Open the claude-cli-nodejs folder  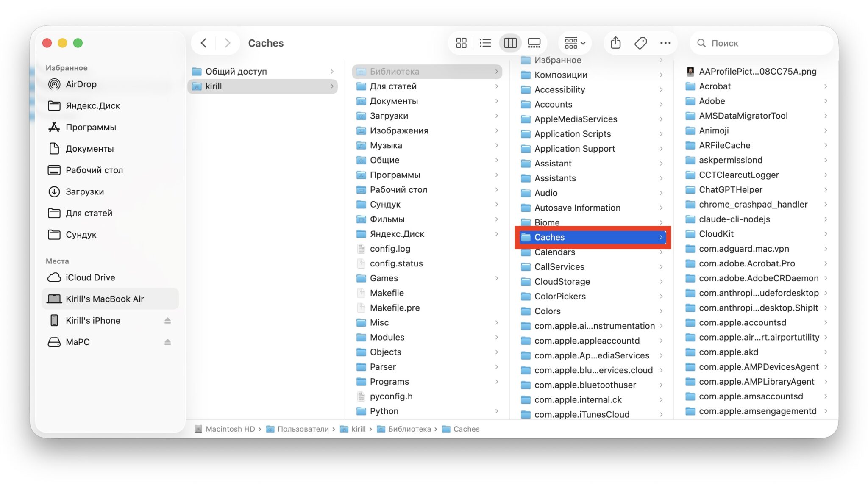[x=756, y=219]
